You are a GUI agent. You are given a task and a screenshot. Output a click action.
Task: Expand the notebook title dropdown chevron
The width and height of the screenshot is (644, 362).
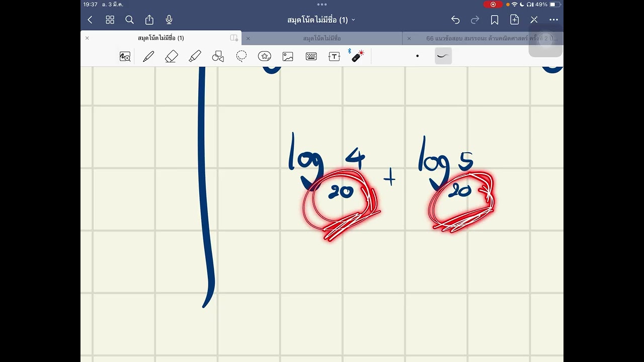[x=353, y=20]
